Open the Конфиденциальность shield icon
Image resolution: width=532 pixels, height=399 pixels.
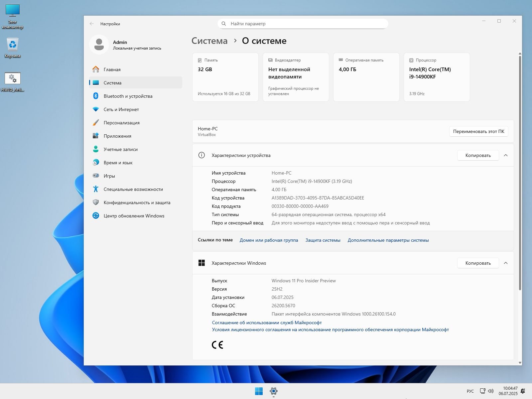(x=96, y=202)
